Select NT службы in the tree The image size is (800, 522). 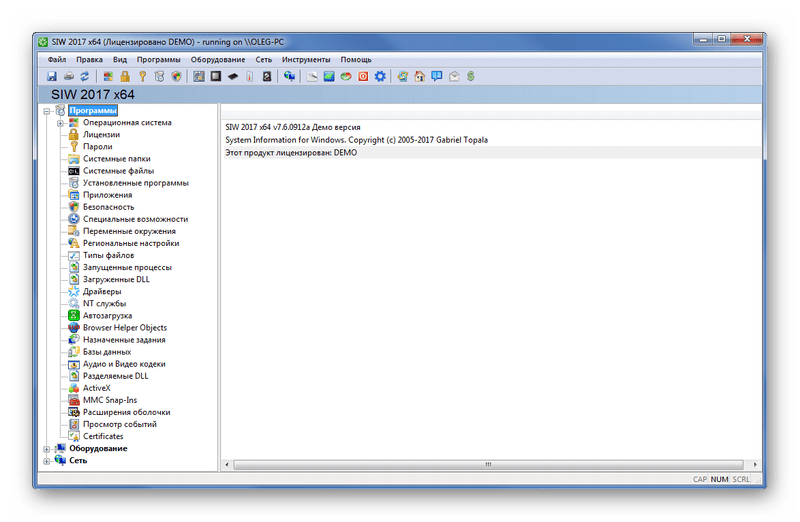[x=105, y=304]
